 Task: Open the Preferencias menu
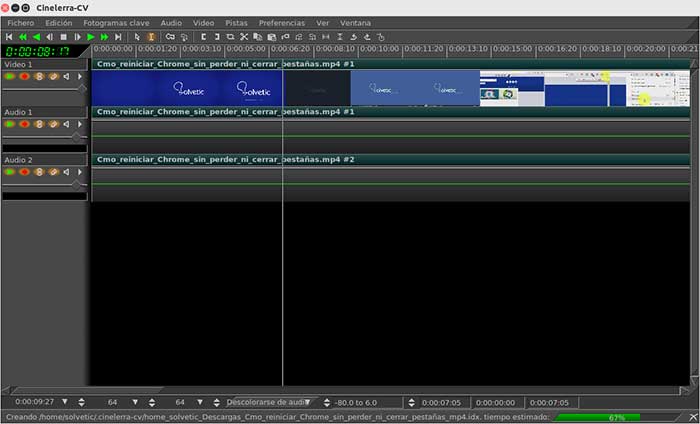pyautogui.click(x=282, y=21)
